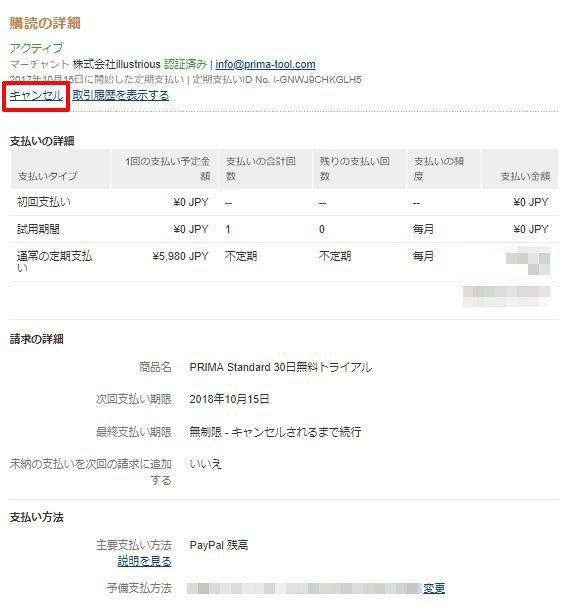Open the 説明を見る link
The width and height of the screenshot is (565, 615).
click(x=144, y=561)
